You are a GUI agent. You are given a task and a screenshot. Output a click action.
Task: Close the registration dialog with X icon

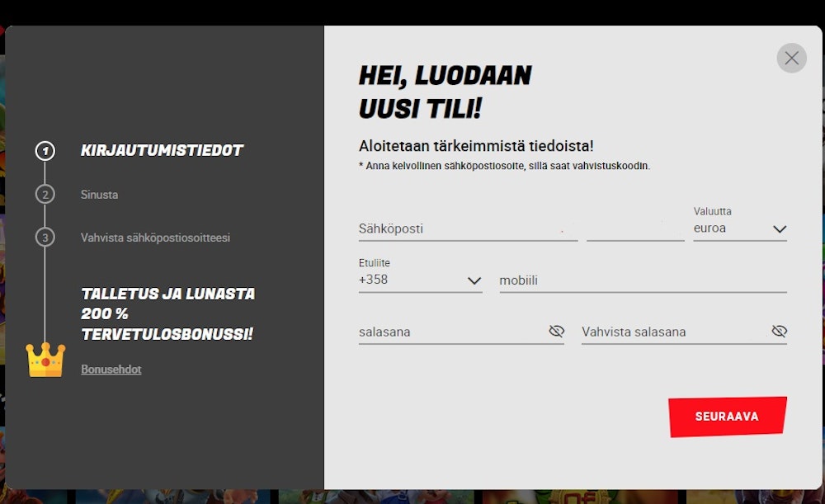[791, 58]
